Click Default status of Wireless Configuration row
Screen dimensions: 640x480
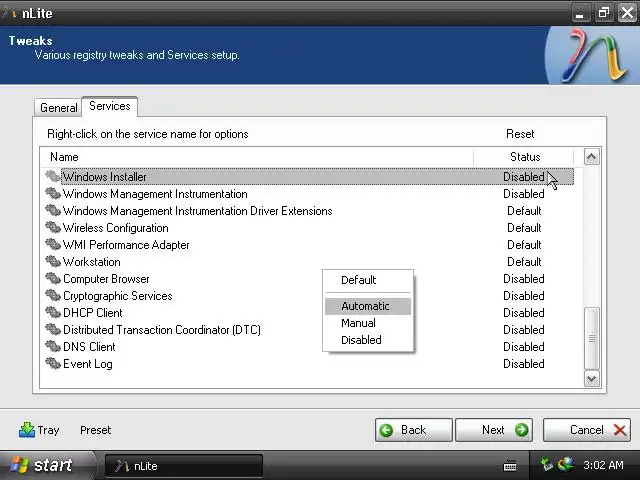524,228
